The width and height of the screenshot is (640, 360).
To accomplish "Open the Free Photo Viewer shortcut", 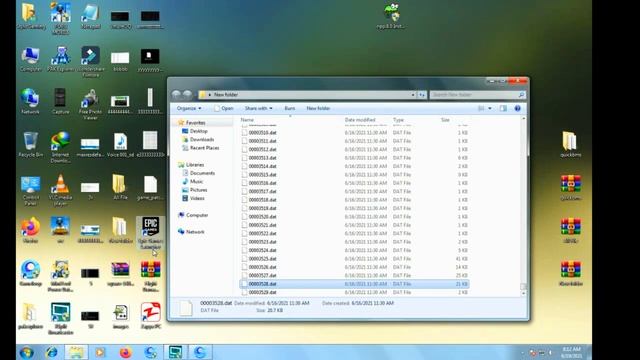I will point(90,104).
